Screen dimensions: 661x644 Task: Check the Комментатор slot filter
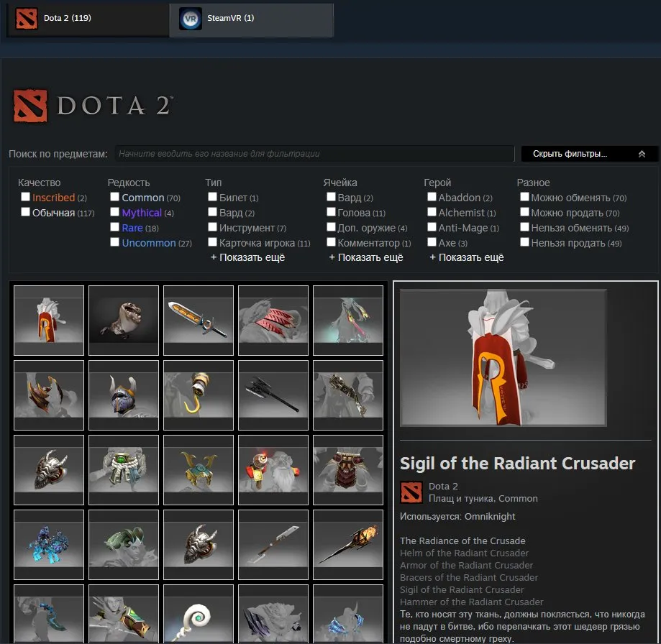(x=331, y=243)
